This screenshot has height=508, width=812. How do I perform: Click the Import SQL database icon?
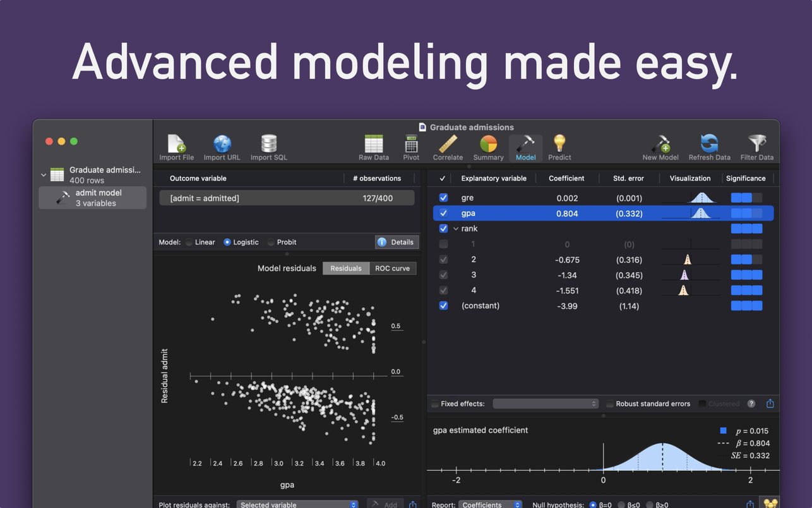(x=268, y=145)
